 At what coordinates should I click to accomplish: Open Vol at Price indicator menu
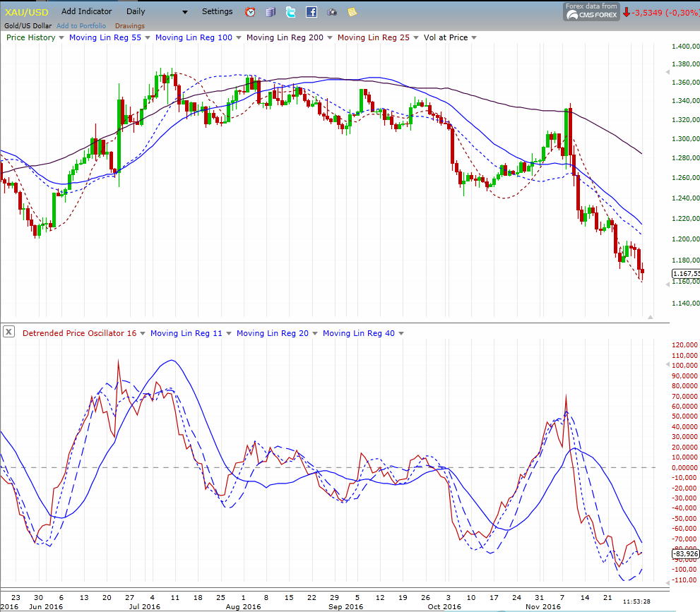[x=473, y=38]
